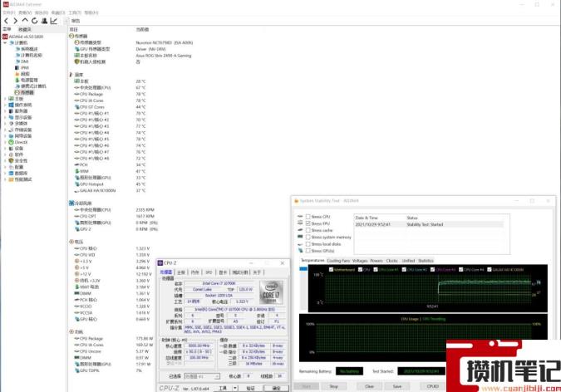This screenshot has width=561, height=392.
Task: Toggle the GALAX HA1K1000N graph checkbox
Action: click(490, 269)
